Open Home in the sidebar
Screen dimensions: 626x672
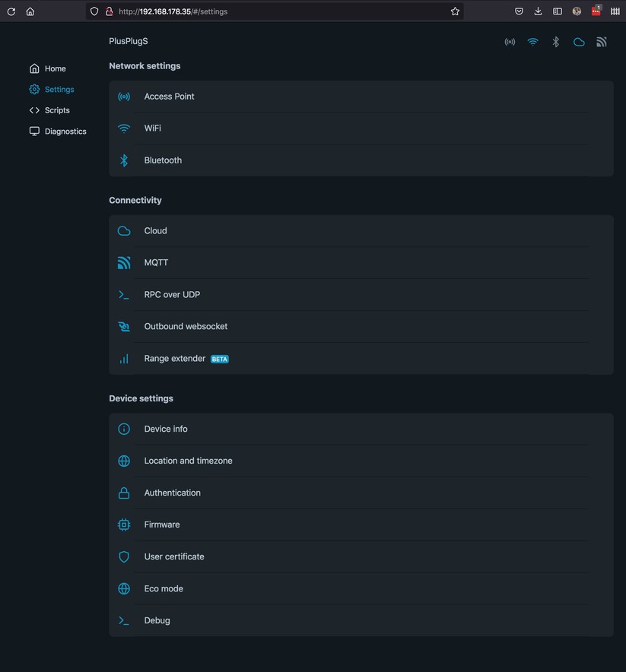[x=55, y=68]
